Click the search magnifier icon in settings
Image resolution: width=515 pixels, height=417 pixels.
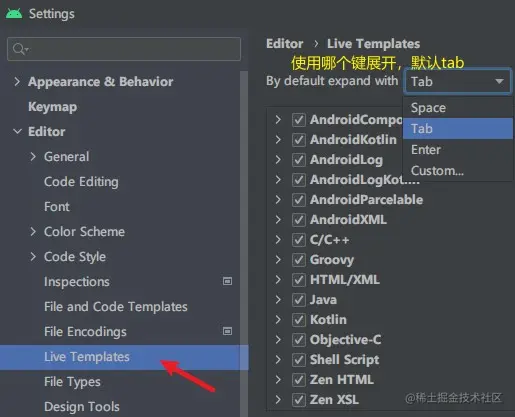pyautogui.click(x=20, y=49)
